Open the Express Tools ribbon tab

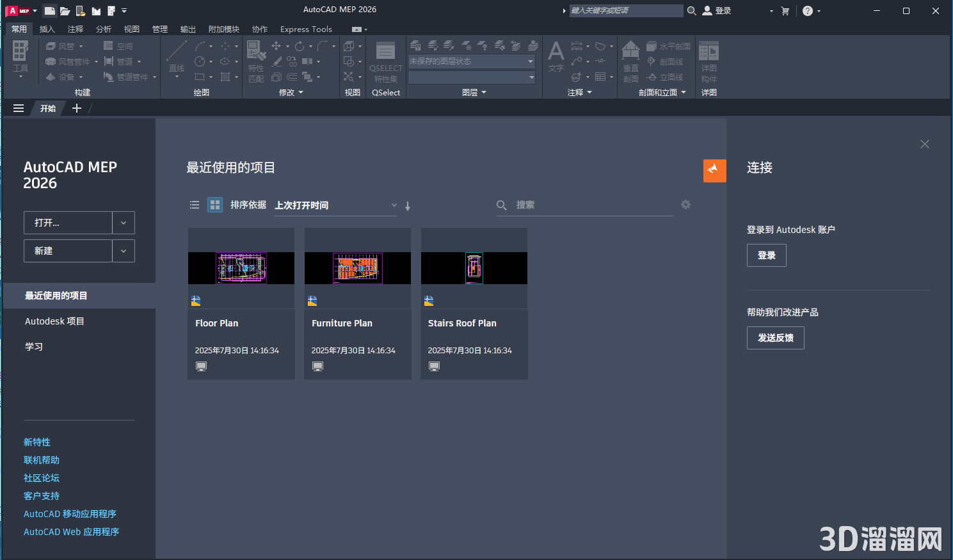(306, 29)
